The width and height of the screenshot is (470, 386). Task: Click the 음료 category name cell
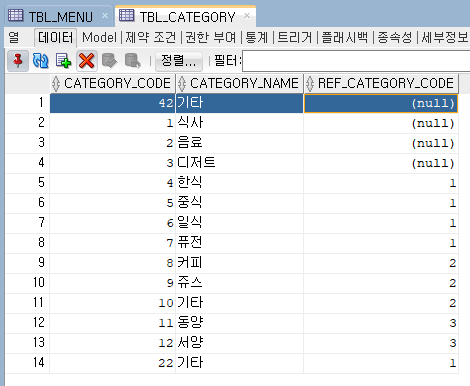tap(240, 143)
